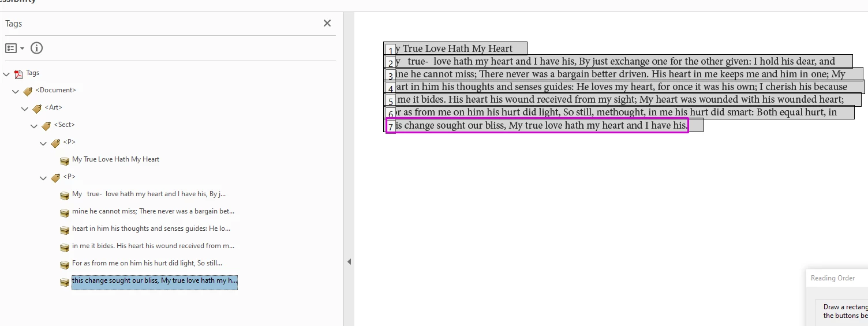Click the Tags panel title
This screenshot has height=326, width=868.
click(14, 24)
